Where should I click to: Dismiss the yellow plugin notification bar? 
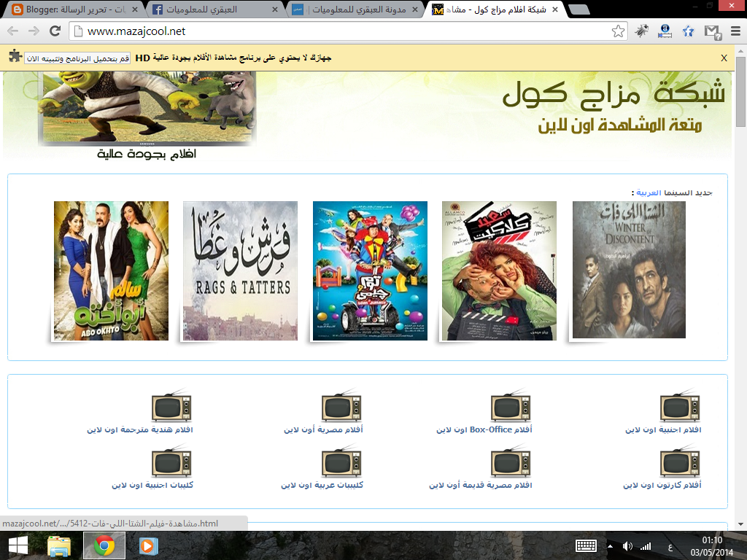click(724, 58)
